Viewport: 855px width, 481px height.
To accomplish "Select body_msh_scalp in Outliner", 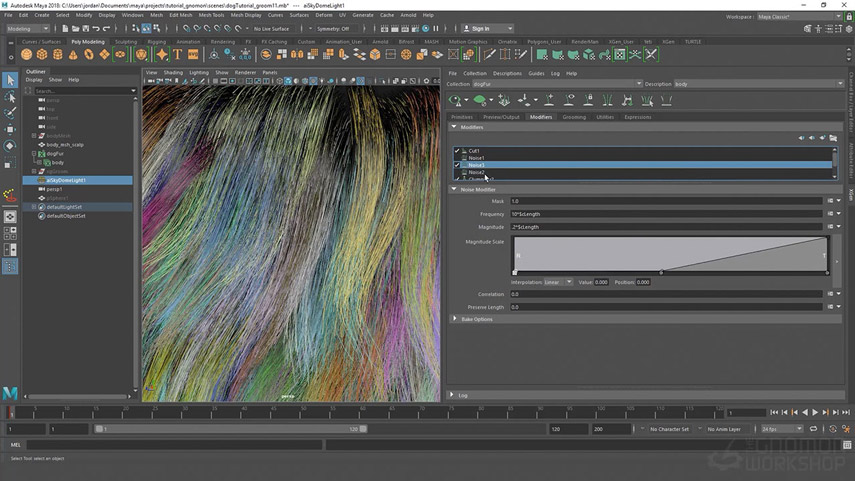I will 65,145.
